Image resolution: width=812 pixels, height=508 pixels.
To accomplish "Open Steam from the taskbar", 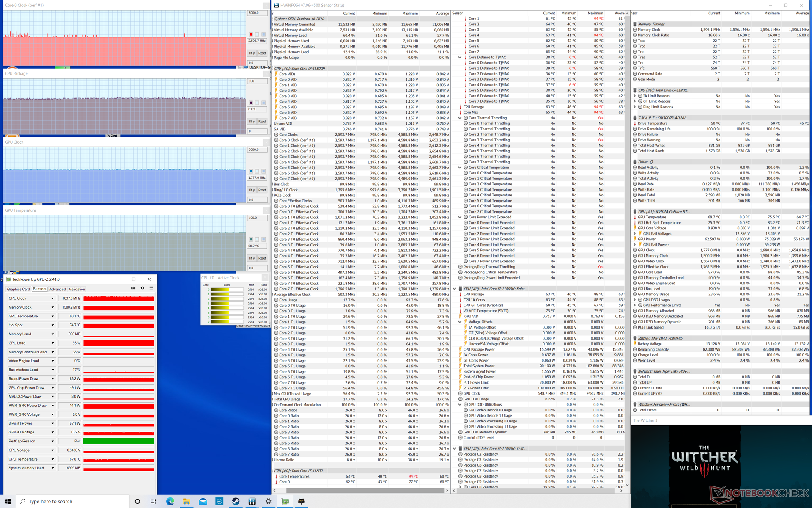I will click(236, 501).
